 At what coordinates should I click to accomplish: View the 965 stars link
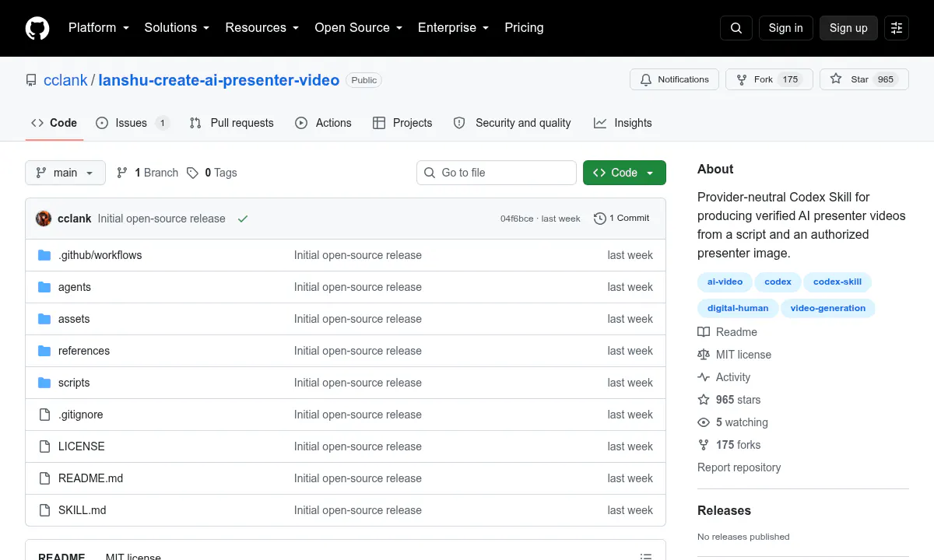[729, 400]
